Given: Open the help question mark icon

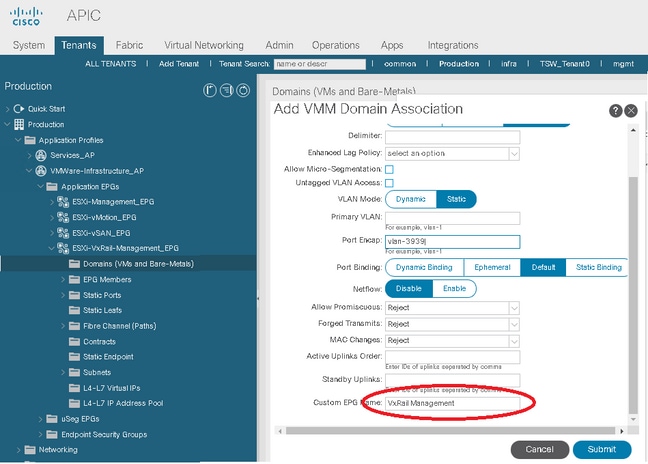Looking at the screenshot, I should click(x=615, y=111).
